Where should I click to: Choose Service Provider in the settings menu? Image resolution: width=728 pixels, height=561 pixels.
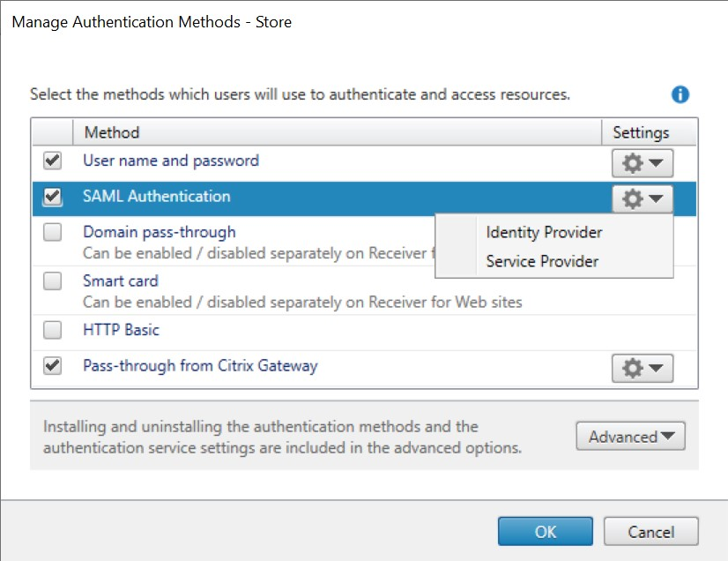542,261
